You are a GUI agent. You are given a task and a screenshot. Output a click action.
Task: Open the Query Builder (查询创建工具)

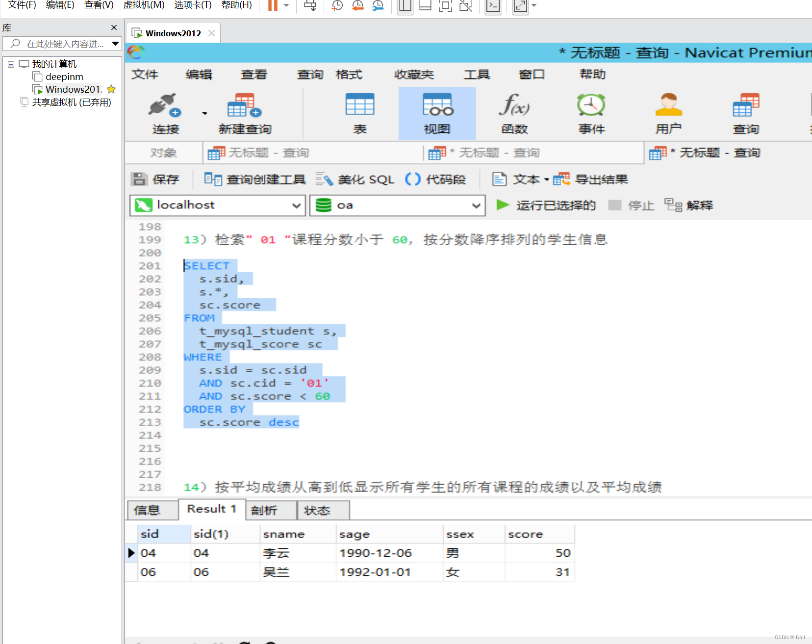pyautogui.click(x=254, y=179)
